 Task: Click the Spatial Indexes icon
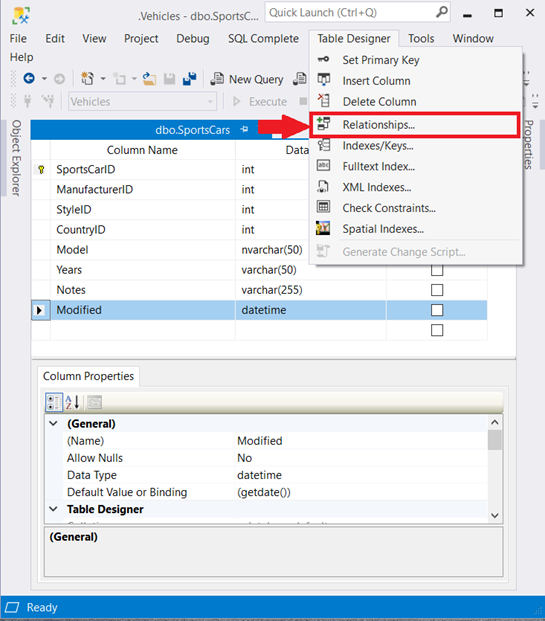323,228
